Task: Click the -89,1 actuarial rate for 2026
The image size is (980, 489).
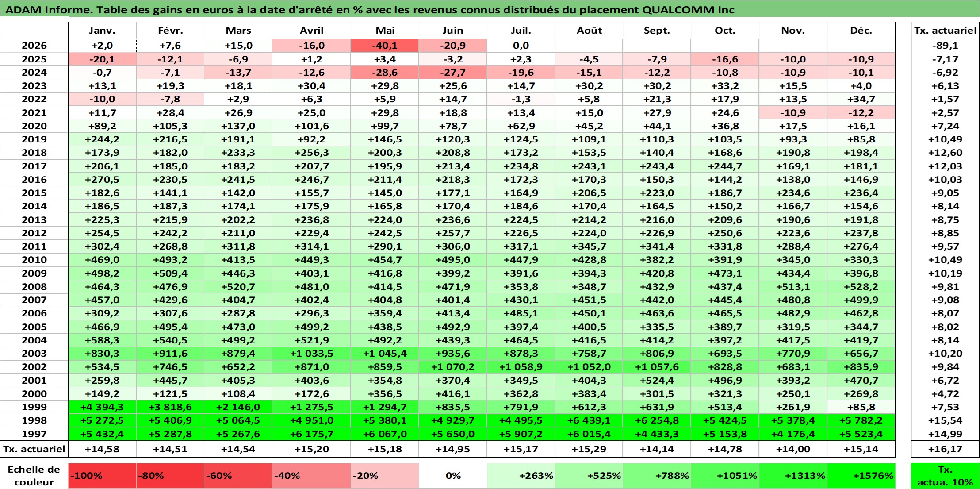Action: pyautogui.click(x=945, y=46)
